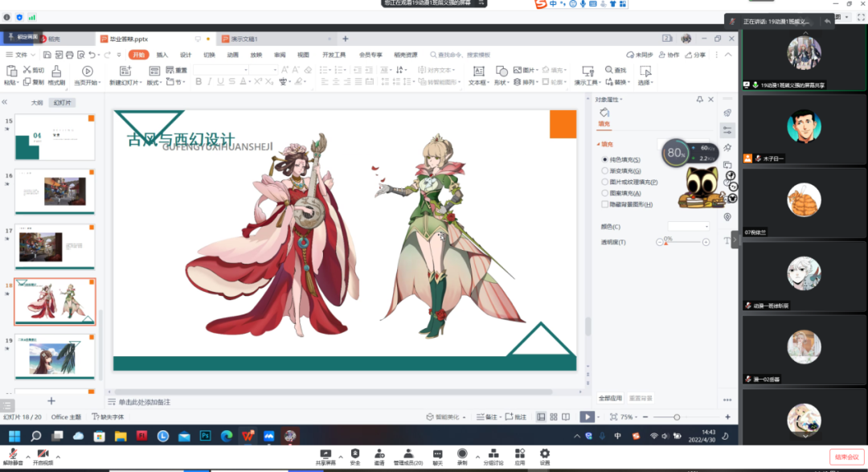Click the Collaborate button at top right
The image size is (868, 472).
669,55
